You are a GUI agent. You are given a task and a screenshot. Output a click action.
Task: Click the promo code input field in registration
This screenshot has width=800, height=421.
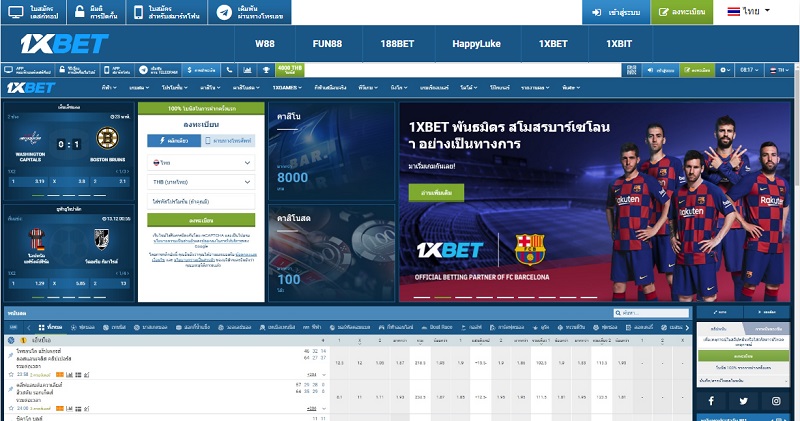[201, 201]
